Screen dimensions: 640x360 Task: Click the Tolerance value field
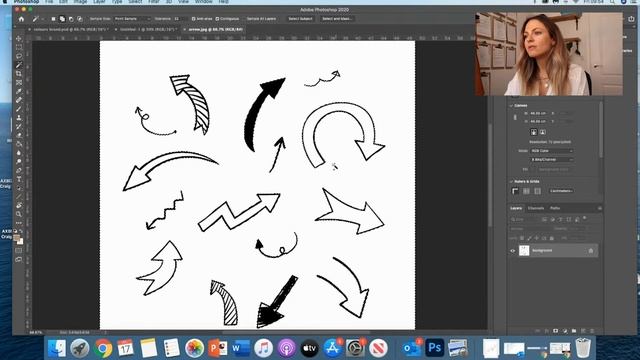pos(178,19)
